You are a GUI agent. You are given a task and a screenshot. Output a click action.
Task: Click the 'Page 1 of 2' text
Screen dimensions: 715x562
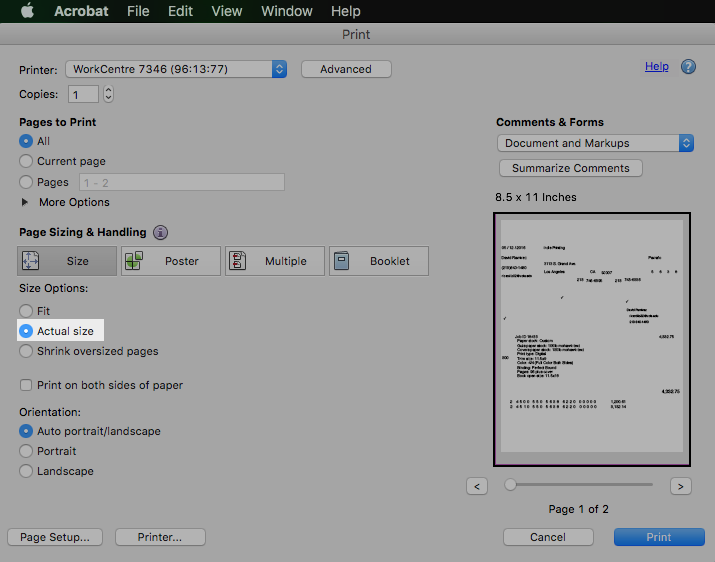coord(579,510)
